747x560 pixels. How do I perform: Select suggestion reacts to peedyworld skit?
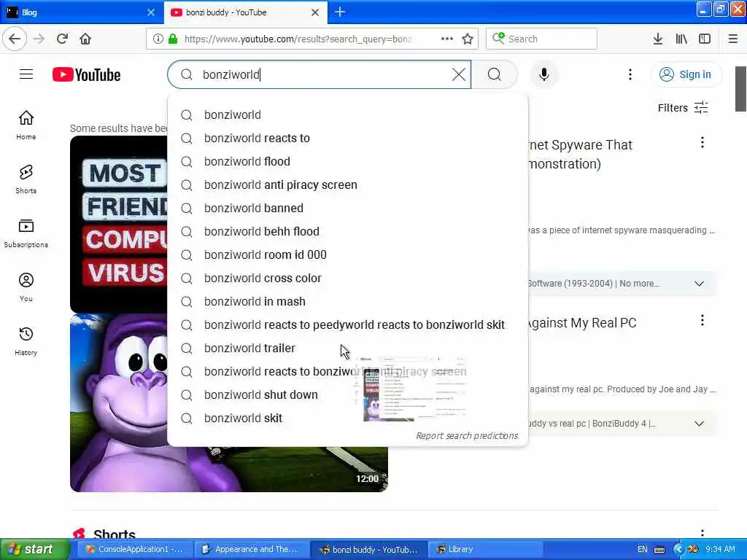[348, 324]
